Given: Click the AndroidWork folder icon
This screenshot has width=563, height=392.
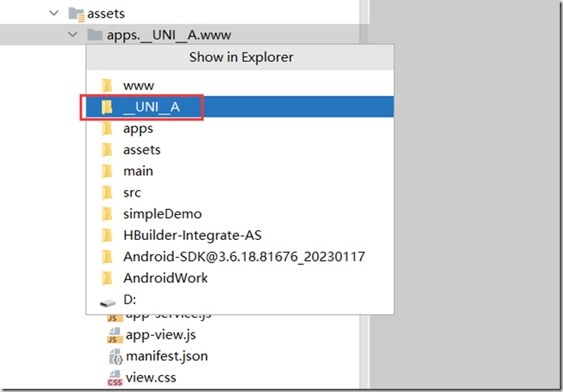Looking at the screenshot, I should (108, 278).
